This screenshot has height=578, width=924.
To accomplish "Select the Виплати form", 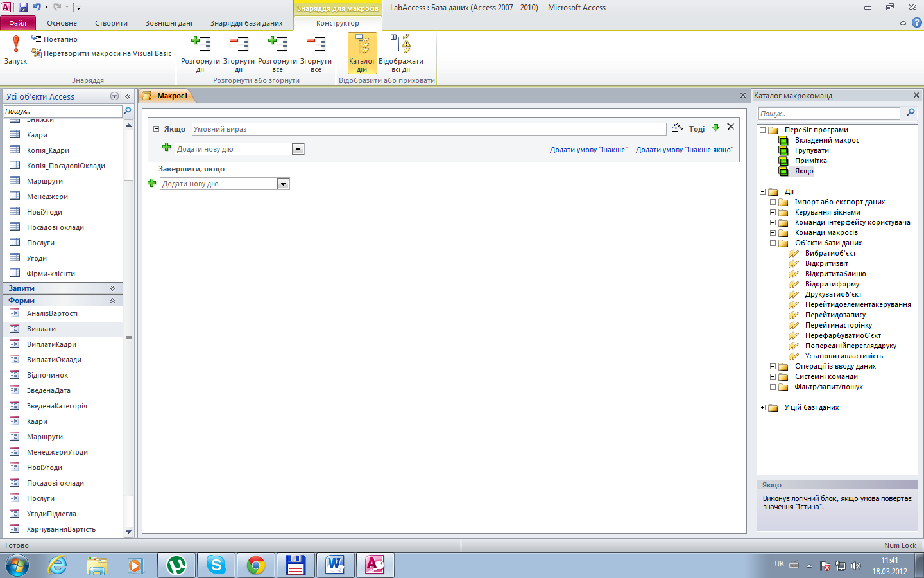I will coord(62,329).
